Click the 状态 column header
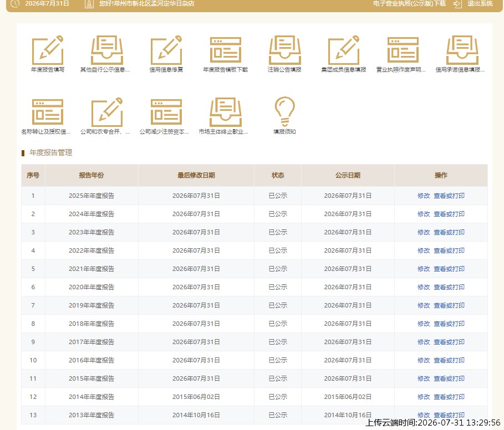The width and height of the screenshot is (504, 430). pyautogui.click(x=278, y=175)
